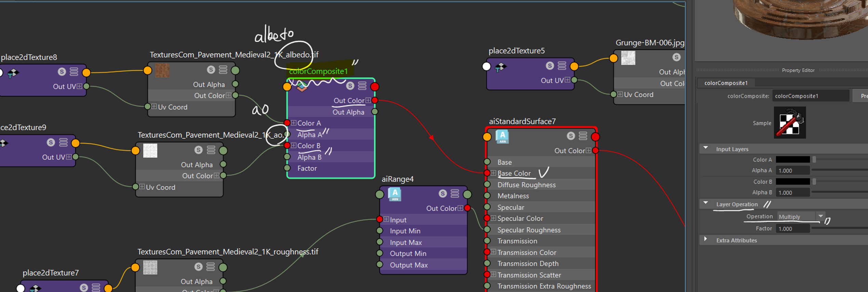
Task: Click the S solo icon on place2dTexture9
Action: 51,142
